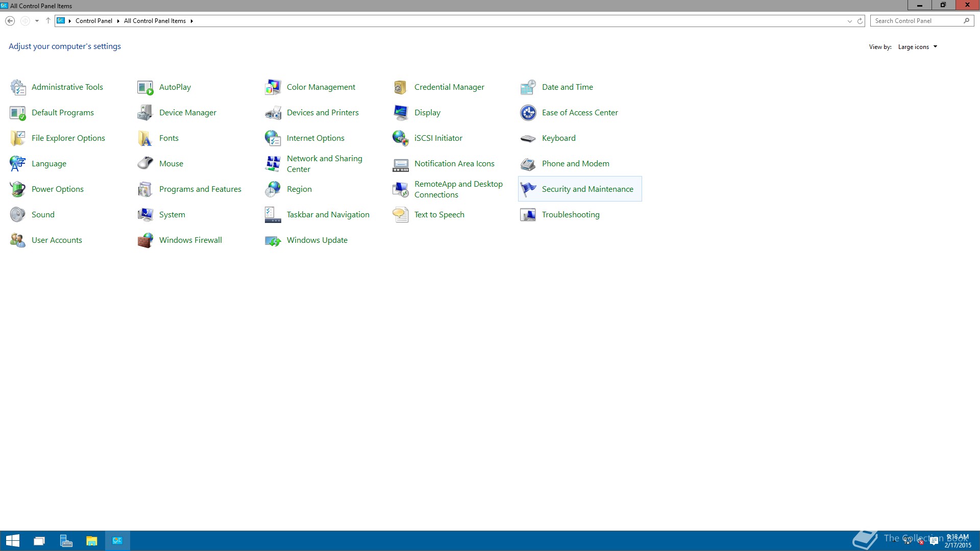Click the Language icon

[x=18, y=164]
